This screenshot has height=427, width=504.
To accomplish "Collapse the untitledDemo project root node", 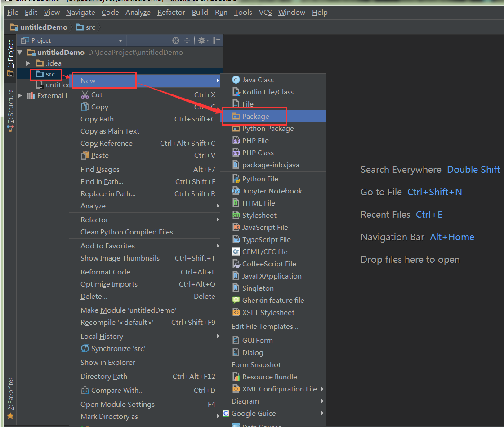I will click(20, 53).
